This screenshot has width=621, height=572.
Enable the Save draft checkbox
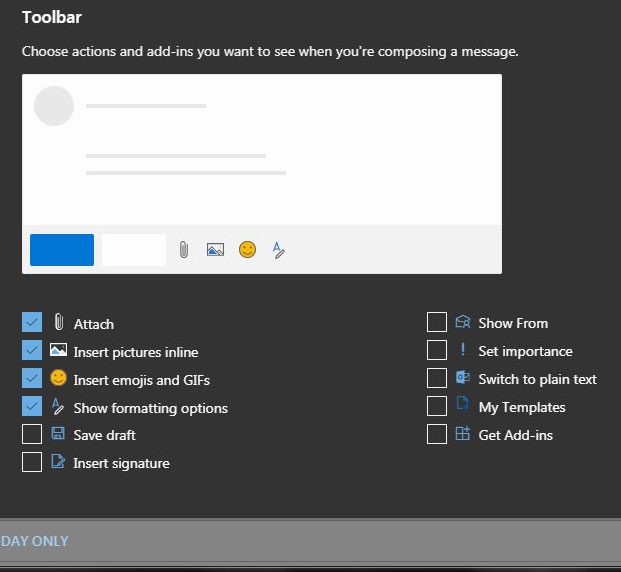[x=32, y=434]
